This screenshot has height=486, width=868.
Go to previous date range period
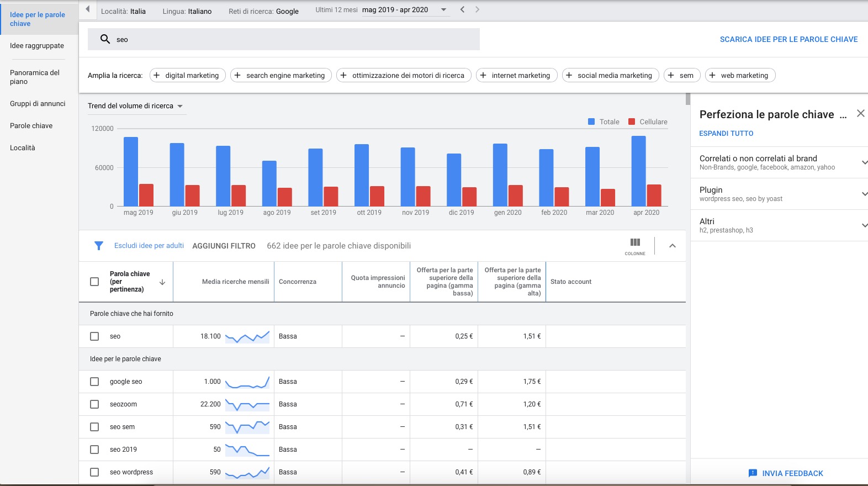463,9
